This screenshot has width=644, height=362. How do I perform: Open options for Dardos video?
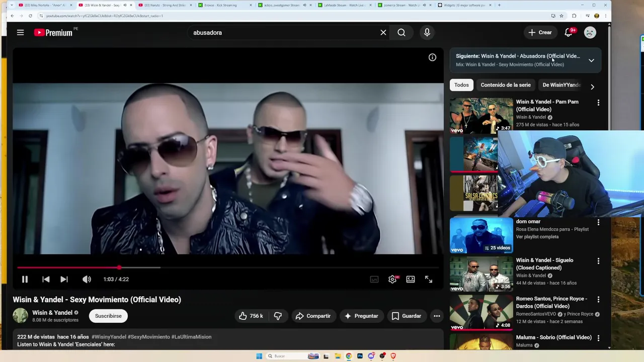[x=598, y=300]
